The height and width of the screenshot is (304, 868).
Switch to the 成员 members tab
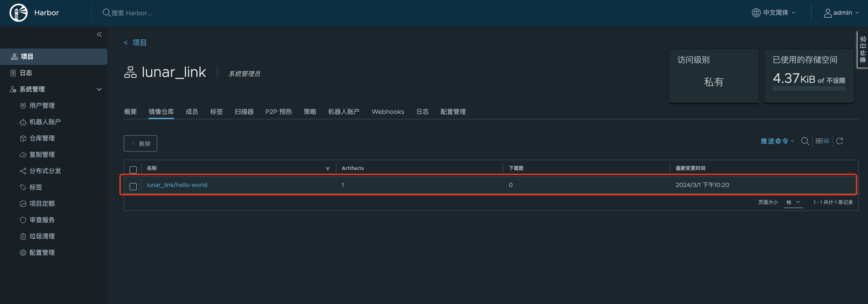click(192, 112)
